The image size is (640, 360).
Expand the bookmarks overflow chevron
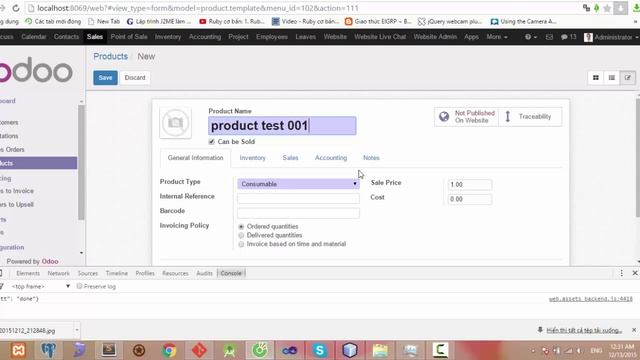coord(636,22)
